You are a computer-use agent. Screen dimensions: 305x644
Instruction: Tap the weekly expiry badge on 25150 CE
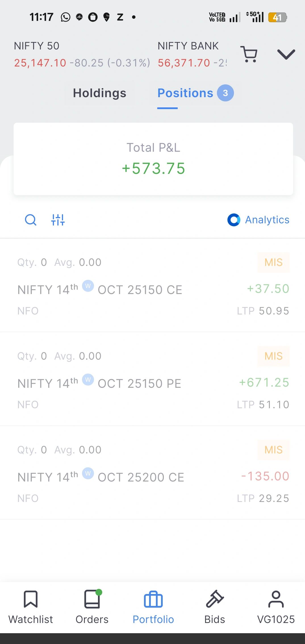click(88, 286)
